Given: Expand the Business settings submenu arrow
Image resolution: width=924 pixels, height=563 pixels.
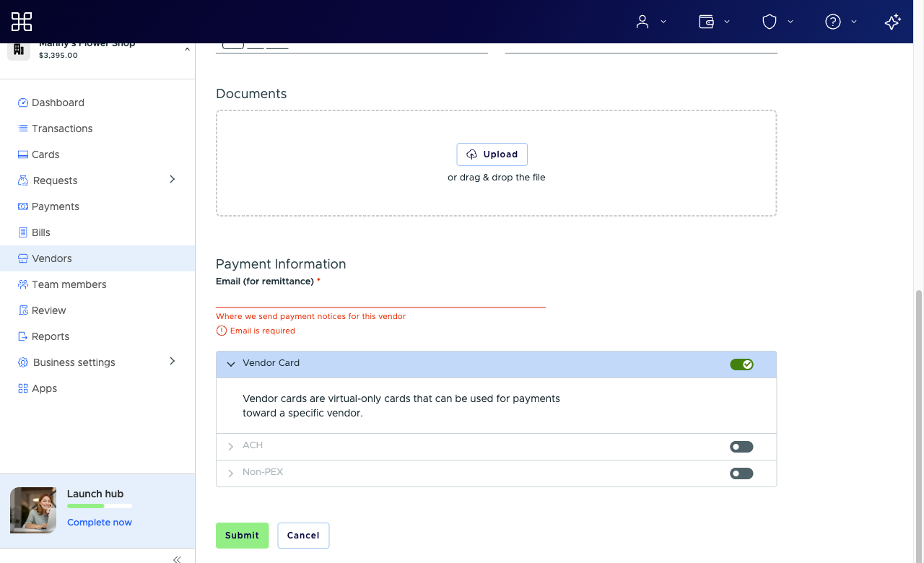Looking at the screenshot, I should tap(172, 361).
